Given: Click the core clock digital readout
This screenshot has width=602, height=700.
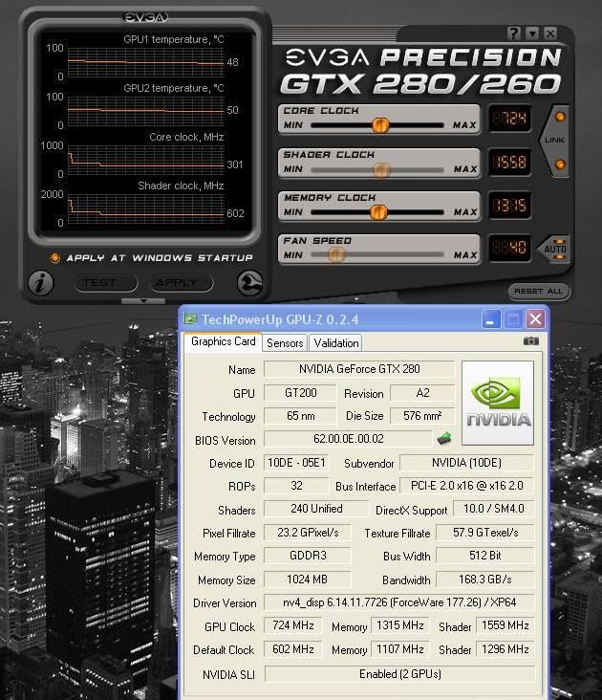Looking at the screenshot, I should point(509,119).
